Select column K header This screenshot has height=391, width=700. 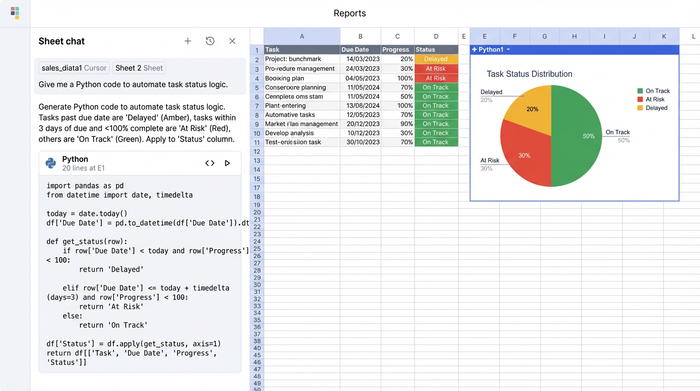tap(664, 37)
